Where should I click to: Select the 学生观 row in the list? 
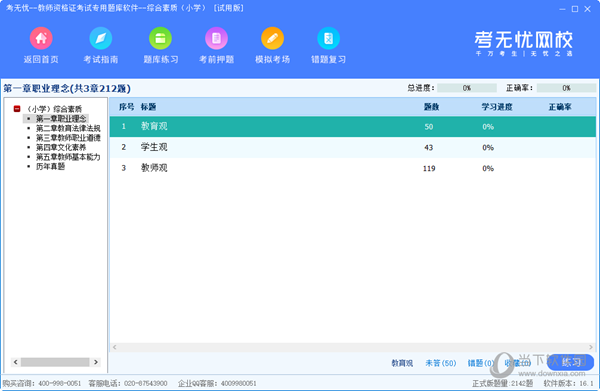352,147
